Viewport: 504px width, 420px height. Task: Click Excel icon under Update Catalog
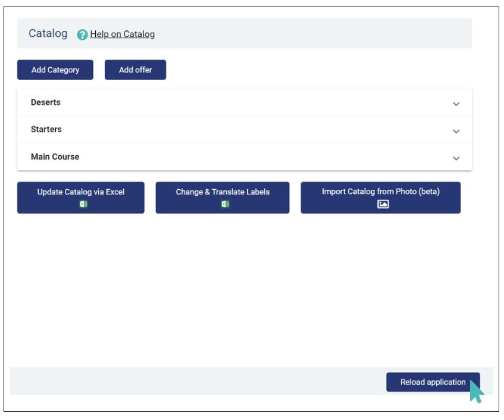(x=83, y=204)
